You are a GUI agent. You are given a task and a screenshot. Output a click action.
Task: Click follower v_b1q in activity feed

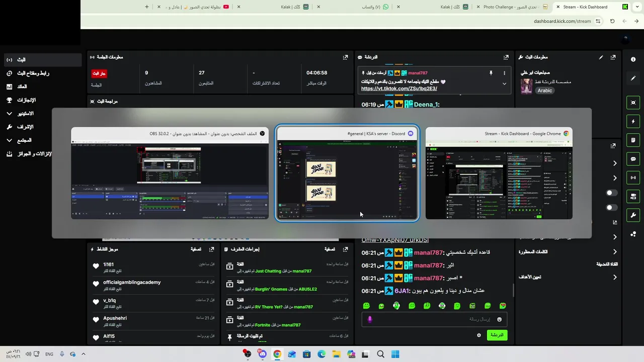coord(109,300)
